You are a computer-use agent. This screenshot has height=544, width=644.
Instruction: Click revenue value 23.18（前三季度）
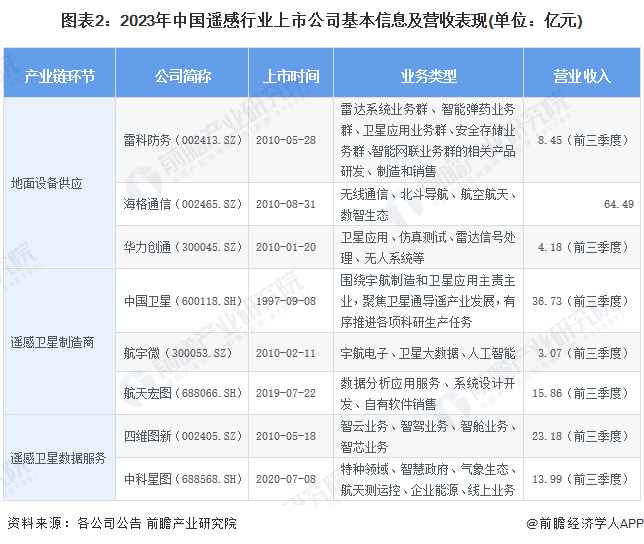(x=580, y=436)
